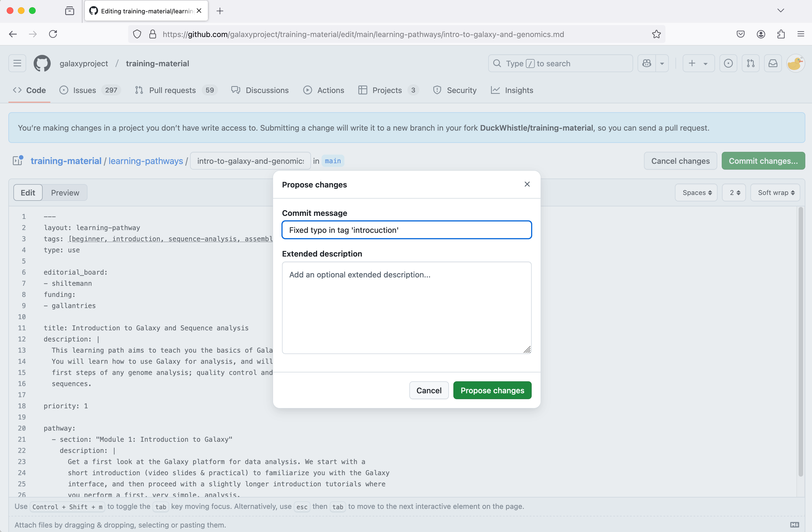Switch to the Code tab

29,90
